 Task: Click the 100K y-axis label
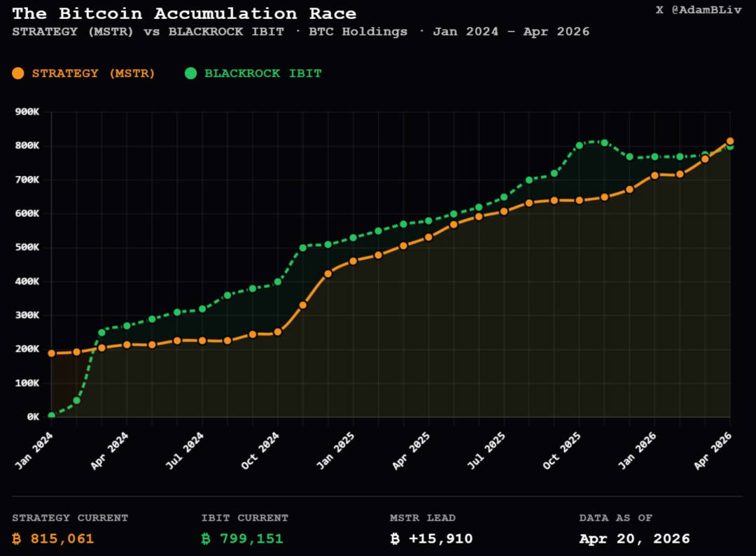click(x=27, y=383)
